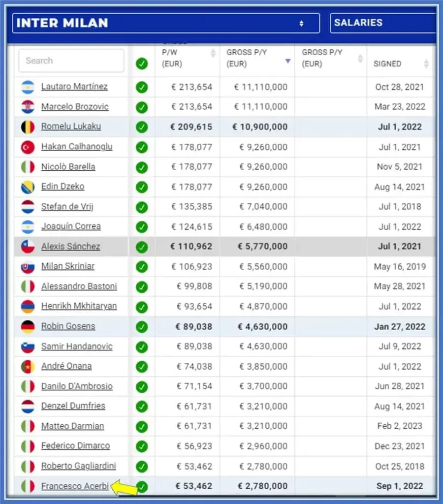Open Marcelo Brozovic player link
443x504 pixels.
point(75,106)
